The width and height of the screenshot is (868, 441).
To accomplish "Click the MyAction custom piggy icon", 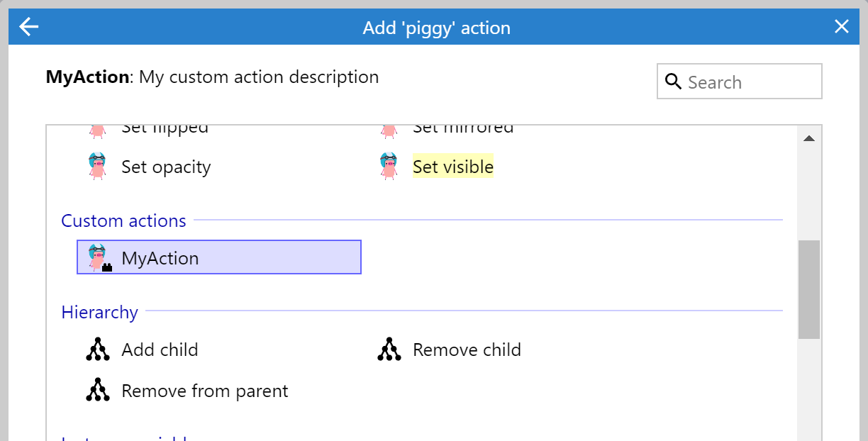I will point(97,257).
